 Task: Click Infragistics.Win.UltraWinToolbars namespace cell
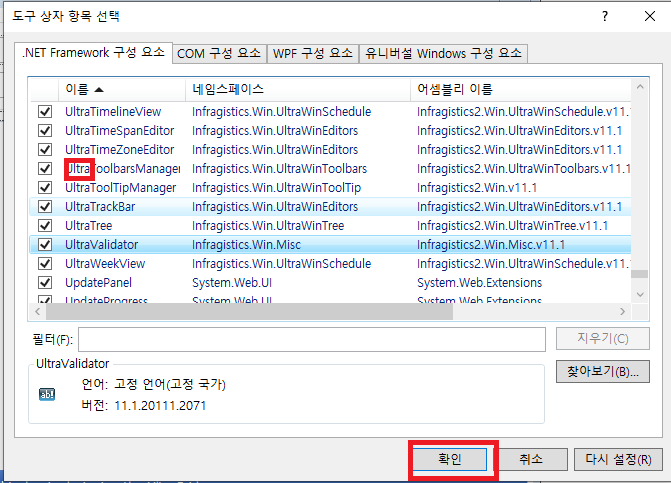(279, 169)
